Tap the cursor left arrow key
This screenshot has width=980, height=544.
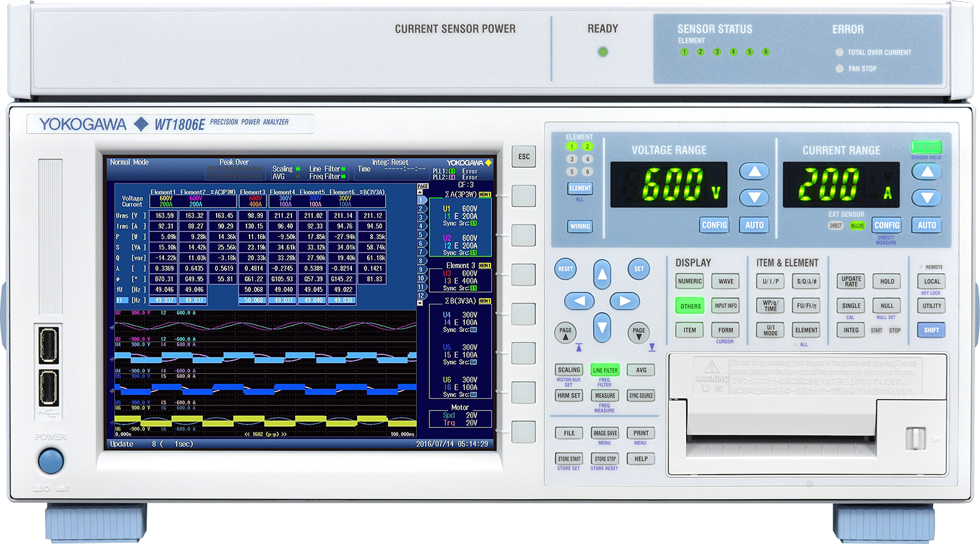coord(579,301)
